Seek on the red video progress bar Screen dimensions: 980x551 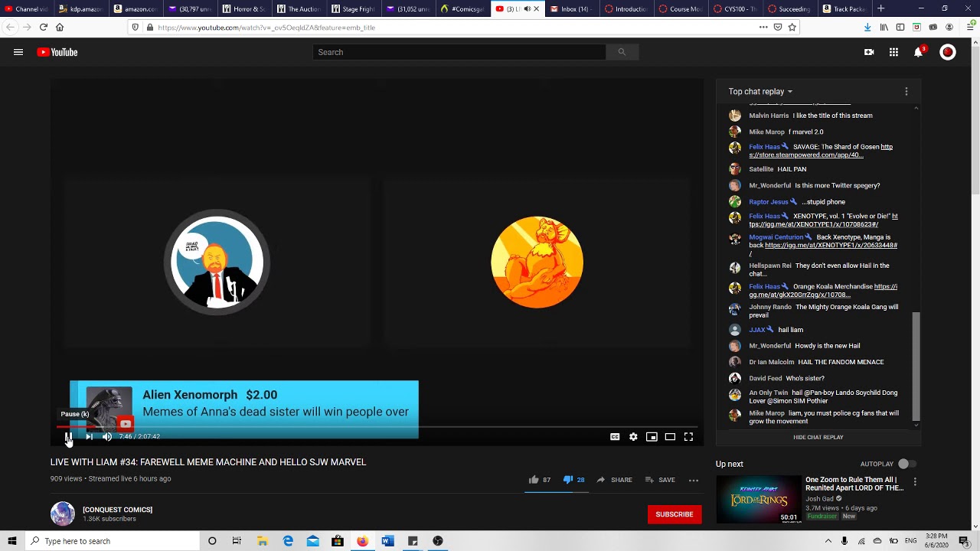(377, 426)
